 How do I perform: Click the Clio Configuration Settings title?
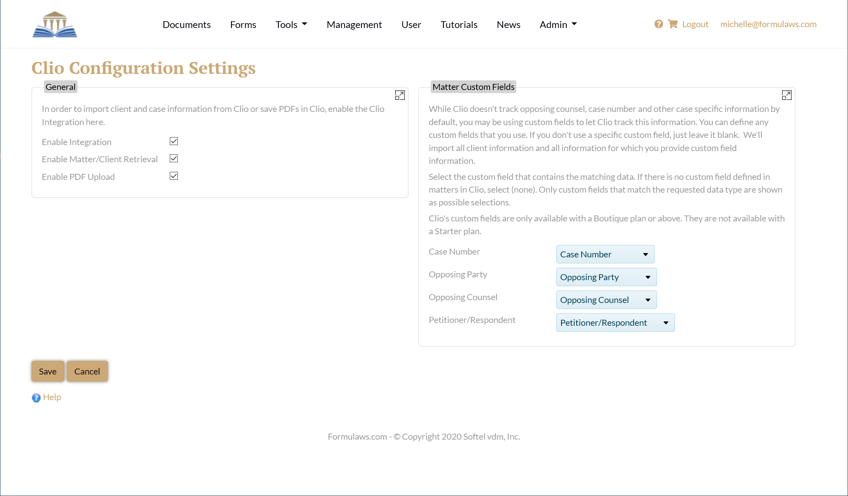point(143,68)
